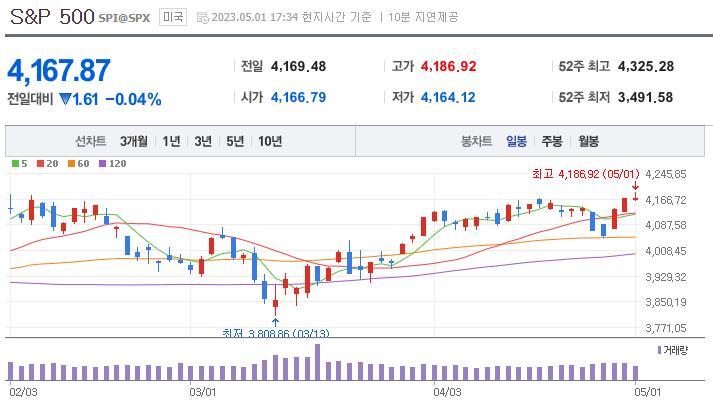
Task: Switch to 월봉 monthly candle chart
Action: (x=588, y=141)
